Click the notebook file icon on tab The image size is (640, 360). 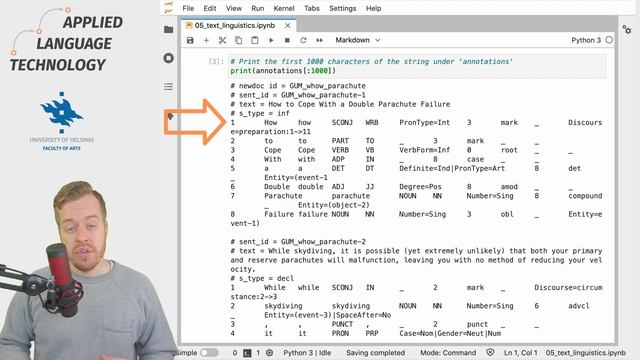[x=189, y=25]
